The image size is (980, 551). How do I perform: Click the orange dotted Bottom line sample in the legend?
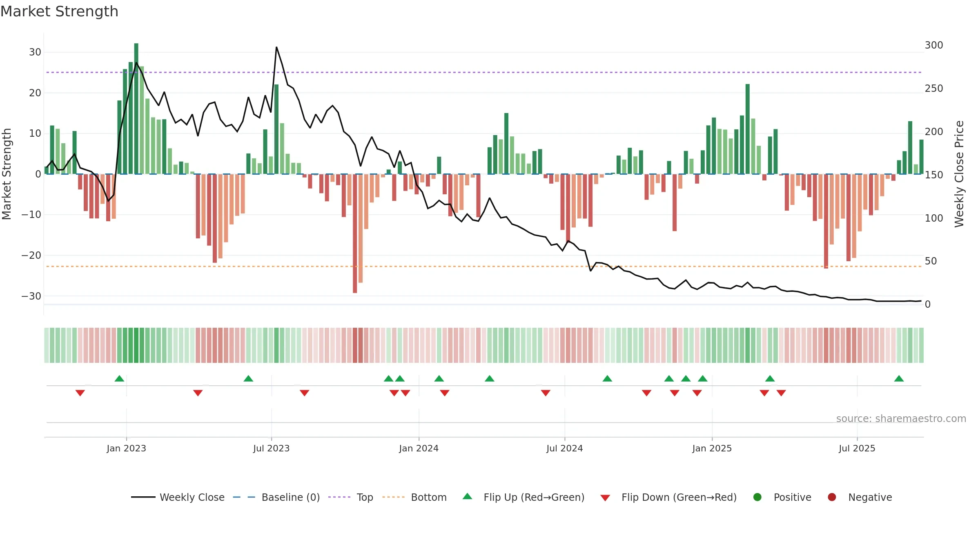pyautogui.click(x=394, y=497)
